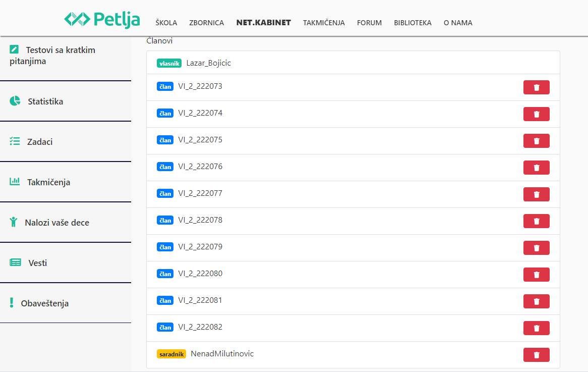This screenshot has height=372, width=588.
Task: Go to ZBORNICA in top navigation
Action: tap(206, 23)
